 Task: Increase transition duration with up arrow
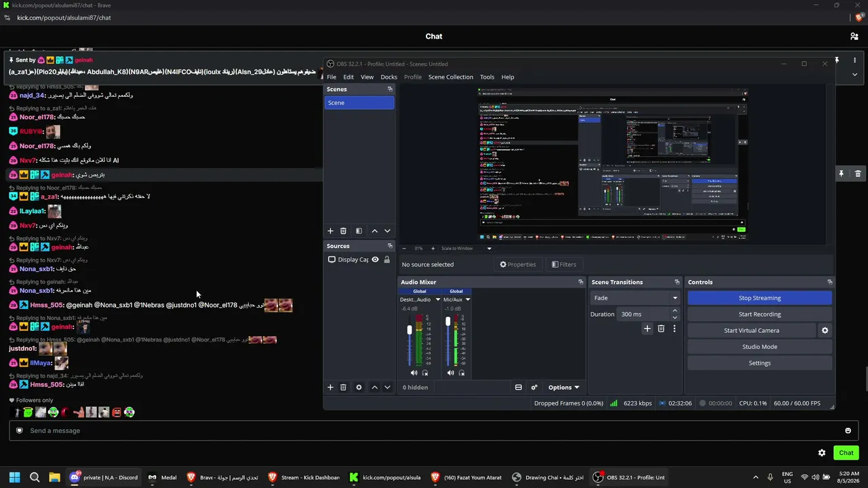click(675, 311)
